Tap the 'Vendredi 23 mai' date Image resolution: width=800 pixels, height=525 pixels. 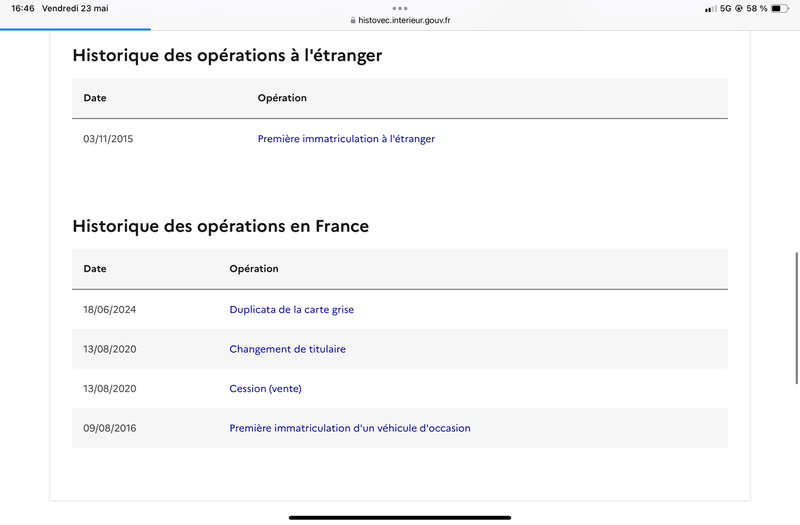pyautogui.click(x=75, y=8)
